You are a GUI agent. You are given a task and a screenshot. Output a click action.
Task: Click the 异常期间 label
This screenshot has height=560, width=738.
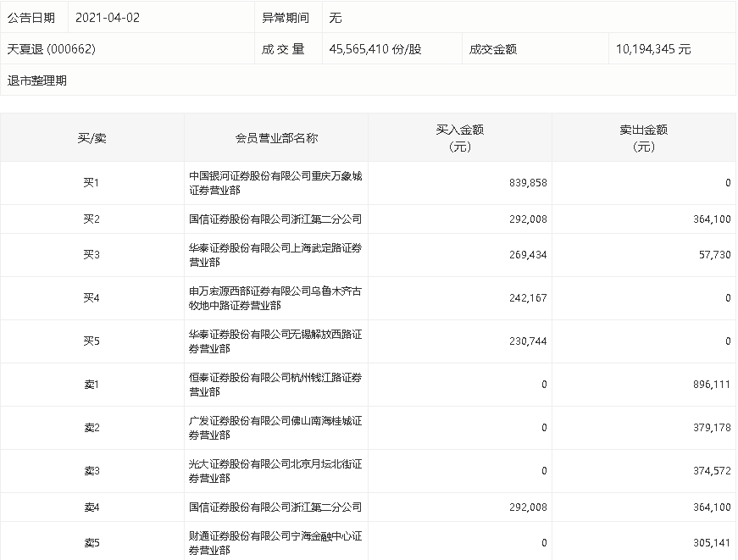[286, 18]
